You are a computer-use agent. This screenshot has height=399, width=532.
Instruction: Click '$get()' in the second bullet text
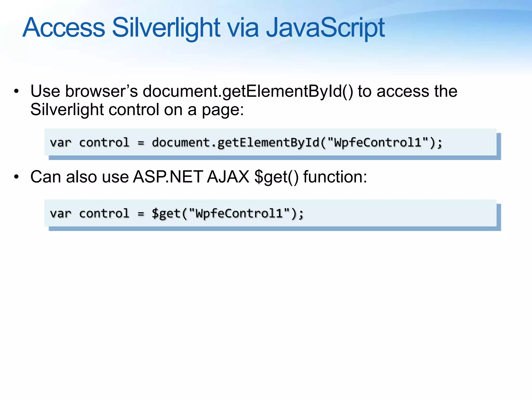(x=276, y=177)
